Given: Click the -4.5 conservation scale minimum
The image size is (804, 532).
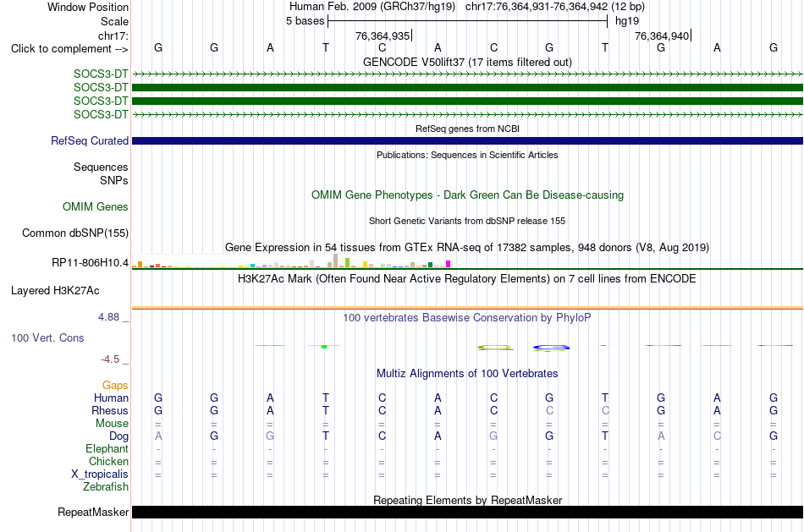Looking at the screenshot, I should click(x=110, y=359).
